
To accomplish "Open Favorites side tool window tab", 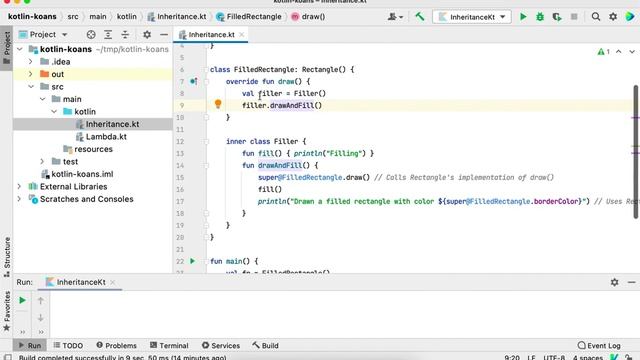I will point(7,311).
